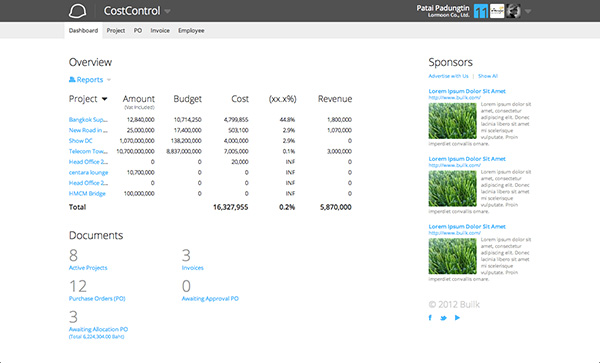Click the (xx.x%) column header
600x363 pixels.
point(282,99)
